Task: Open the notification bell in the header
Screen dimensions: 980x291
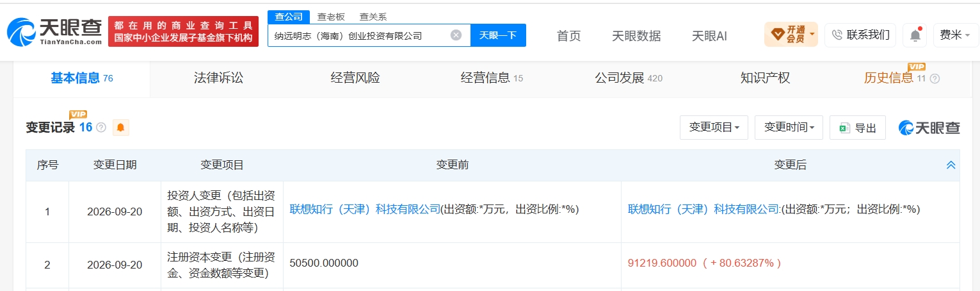Action: [x=915, y=35]
